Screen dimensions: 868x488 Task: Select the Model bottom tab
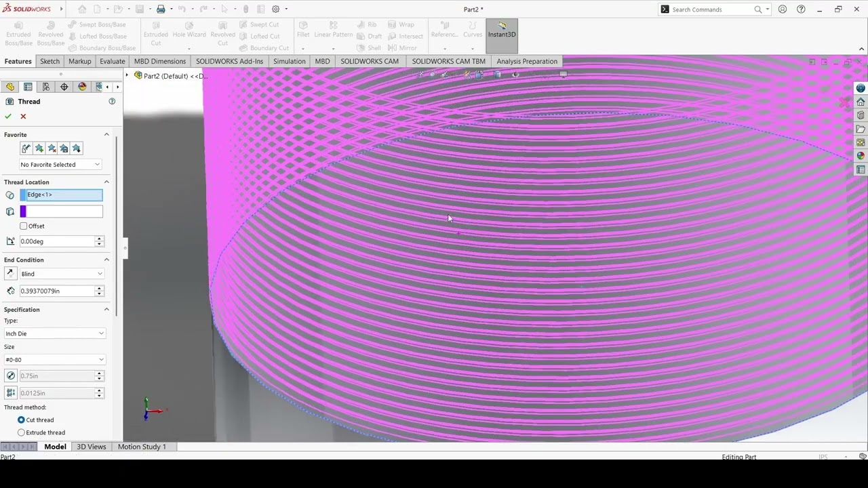[x=56, y=447]
